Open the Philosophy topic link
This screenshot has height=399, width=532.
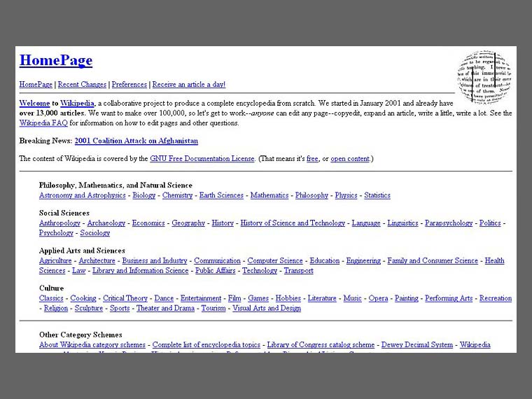(311, 195)
